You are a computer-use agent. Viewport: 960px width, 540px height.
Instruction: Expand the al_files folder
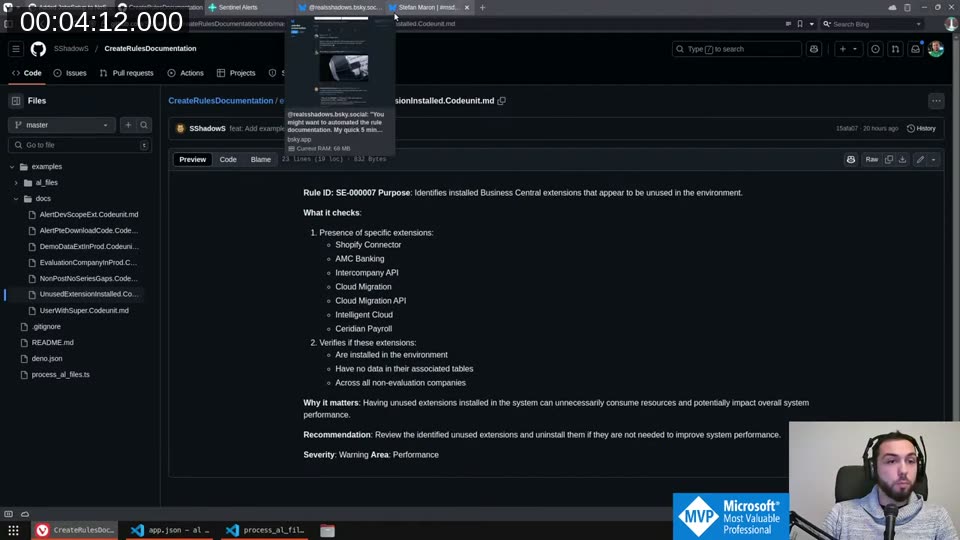point(16,183)
